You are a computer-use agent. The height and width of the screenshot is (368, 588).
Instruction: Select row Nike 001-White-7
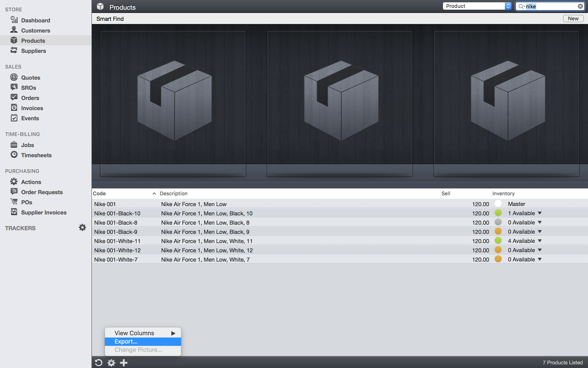[340, 259]
